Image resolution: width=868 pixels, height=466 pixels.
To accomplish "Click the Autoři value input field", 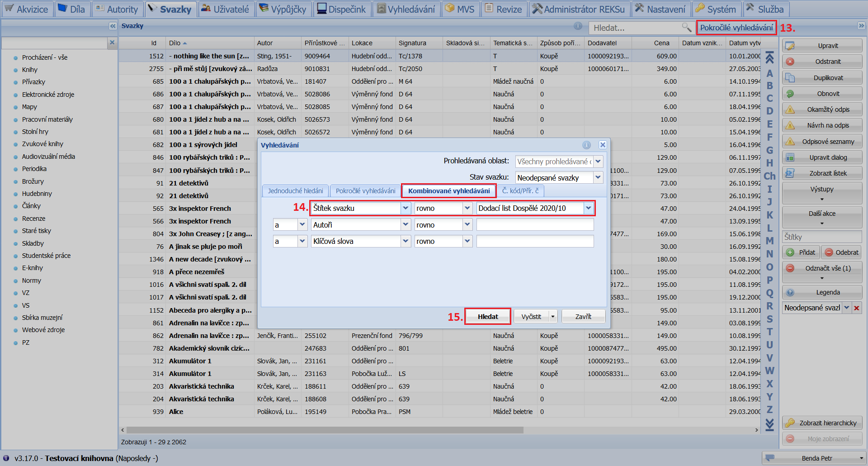I will pyautogui.click(x=535, y=225).
